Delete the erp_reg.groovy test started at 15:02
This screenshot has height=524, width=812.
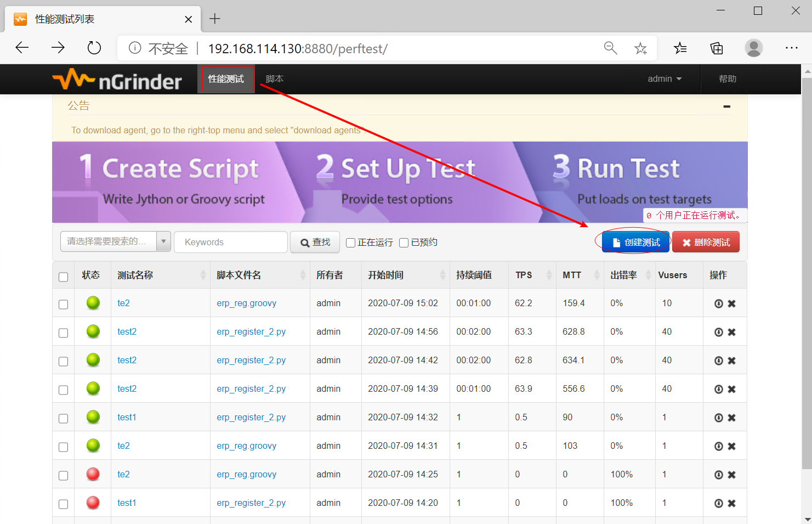731,303
